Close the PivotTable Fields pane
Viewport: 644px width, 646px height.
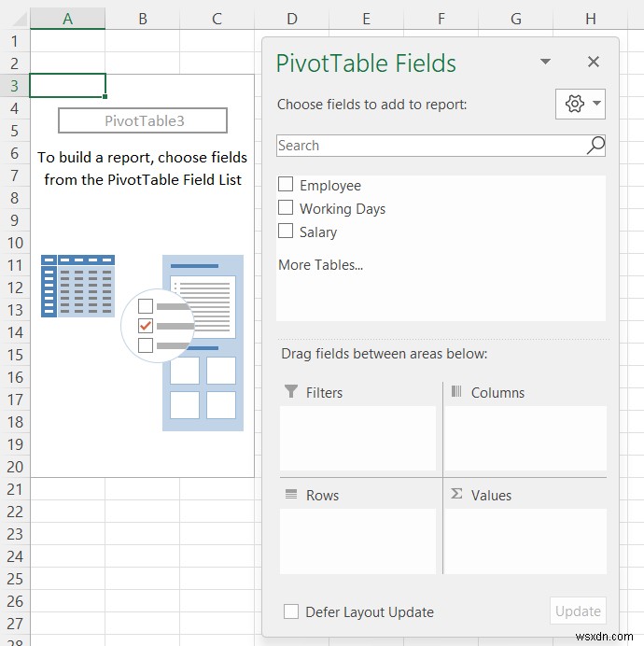coord(594,62)
